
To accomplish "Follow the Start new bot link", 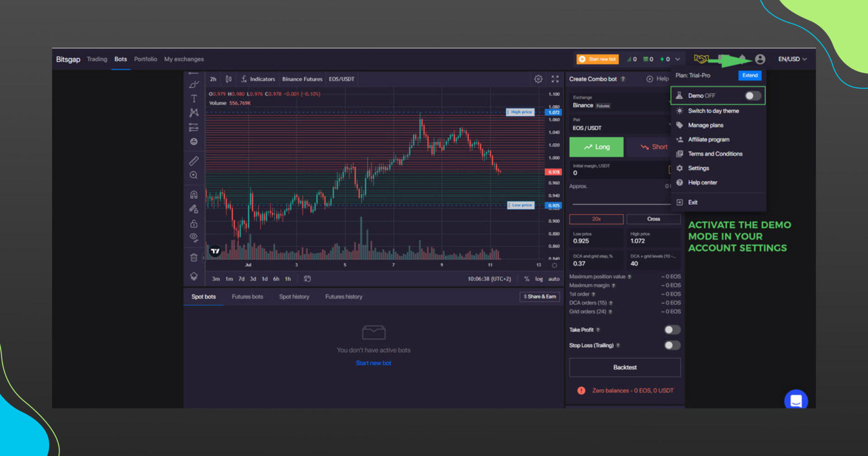I will point(373,362).
